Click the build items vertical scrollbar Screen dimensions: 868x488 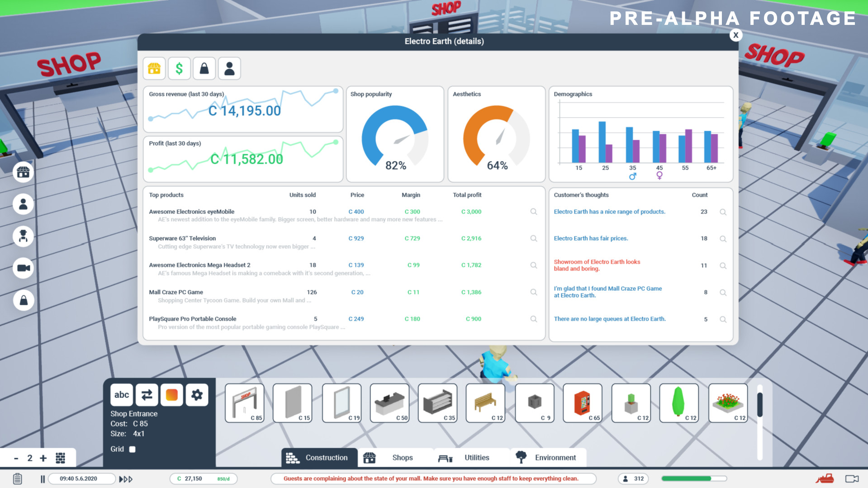(x=760, y=405)
